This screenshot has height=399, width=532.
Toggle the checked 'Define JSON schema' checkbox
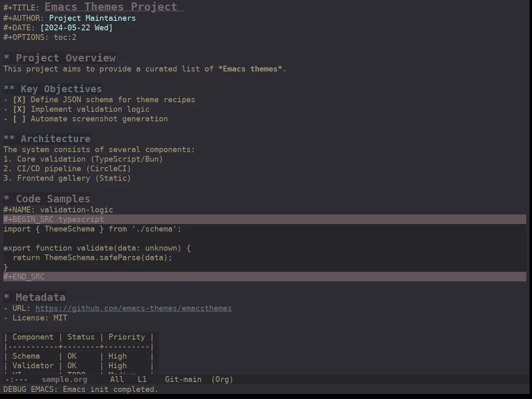tap(19, 100)
